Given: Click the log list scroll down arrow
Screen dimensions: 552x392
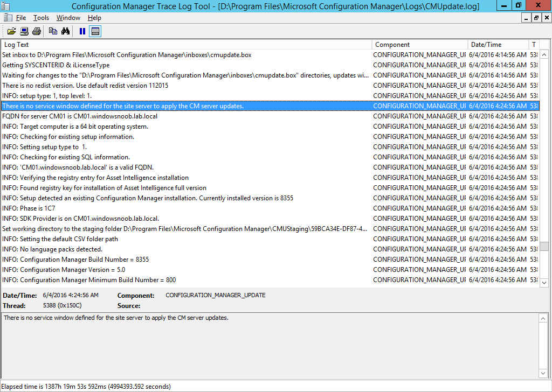Looking at the screenshot, I should 544,283.
